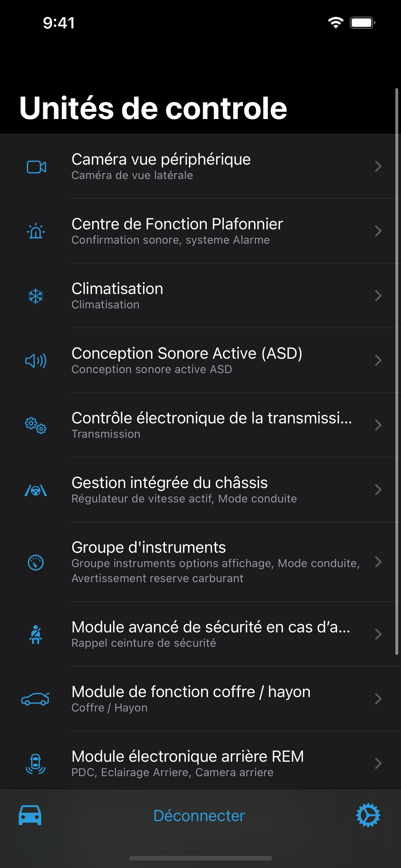This screenshot has height=868, width=401.
Task: Tap the Déconnecter button
Action: point(199,816)
